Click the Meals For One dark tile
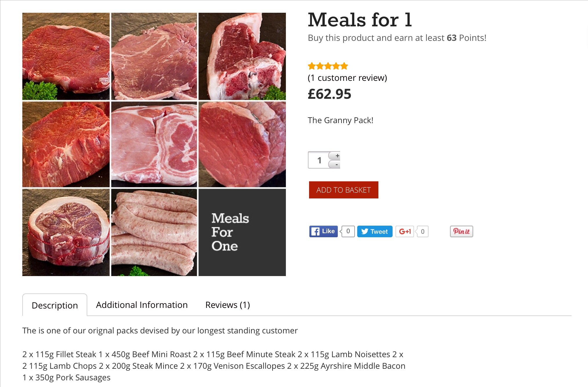This screenshot has width=588, height=387. [242, 232]
